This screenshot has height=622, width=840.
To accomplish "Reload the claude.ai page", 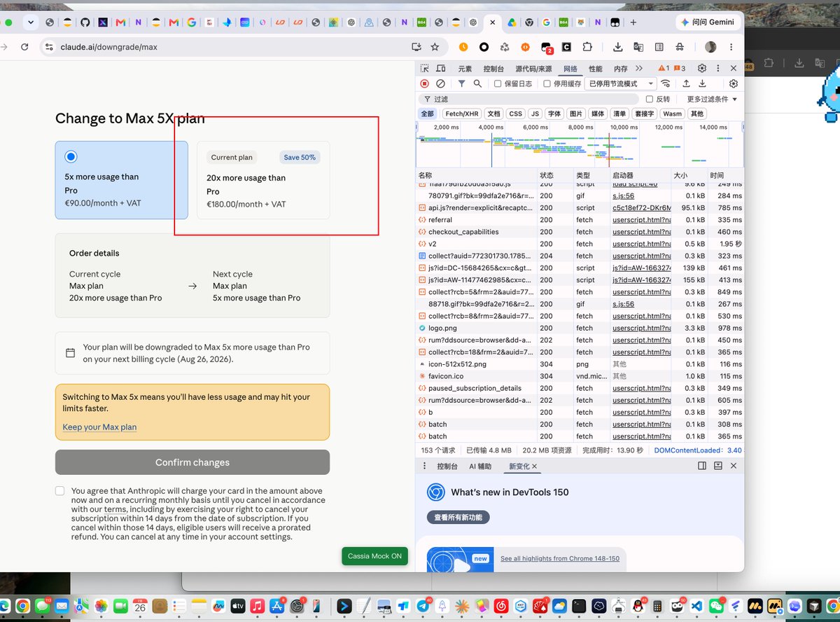I will 24,47.
